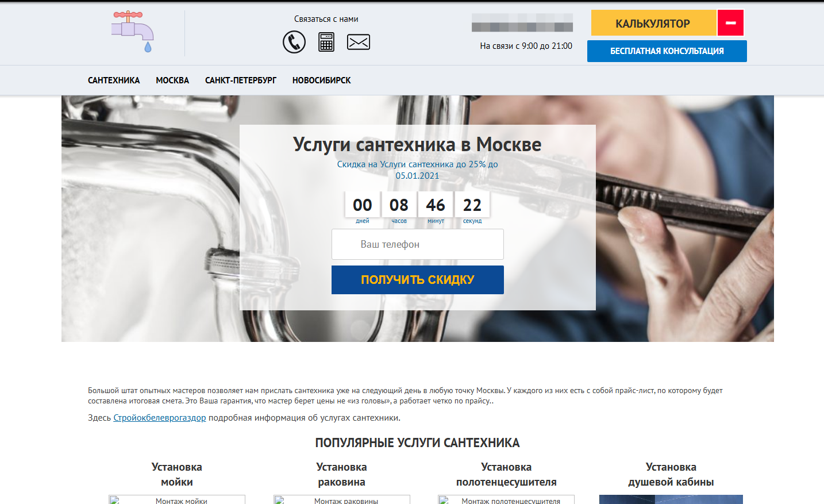Open the Установка раковина service
Viewport: 824px width, 504px height.
341,474
